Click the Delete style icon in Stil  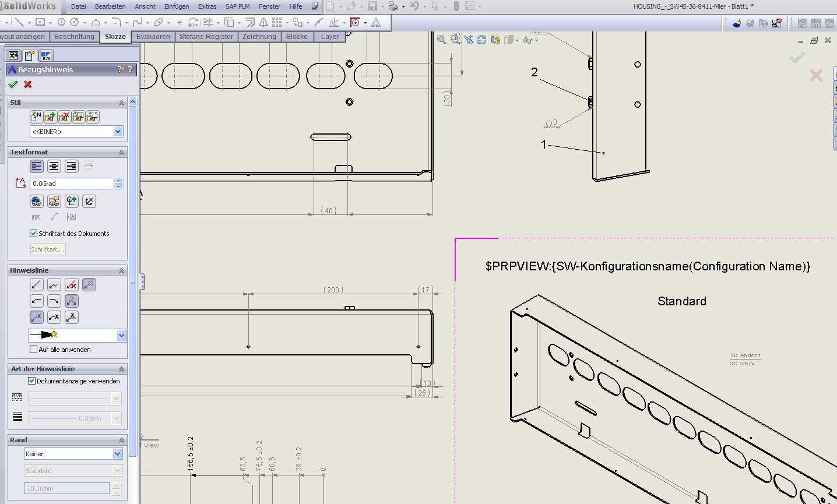[x=64, y=117]
